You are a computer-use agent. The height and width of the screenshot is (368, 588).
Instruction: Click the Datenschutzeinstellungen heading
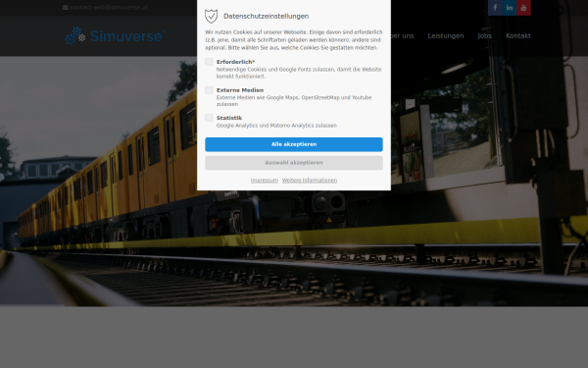pyautogui.click(x=266, y=16)
